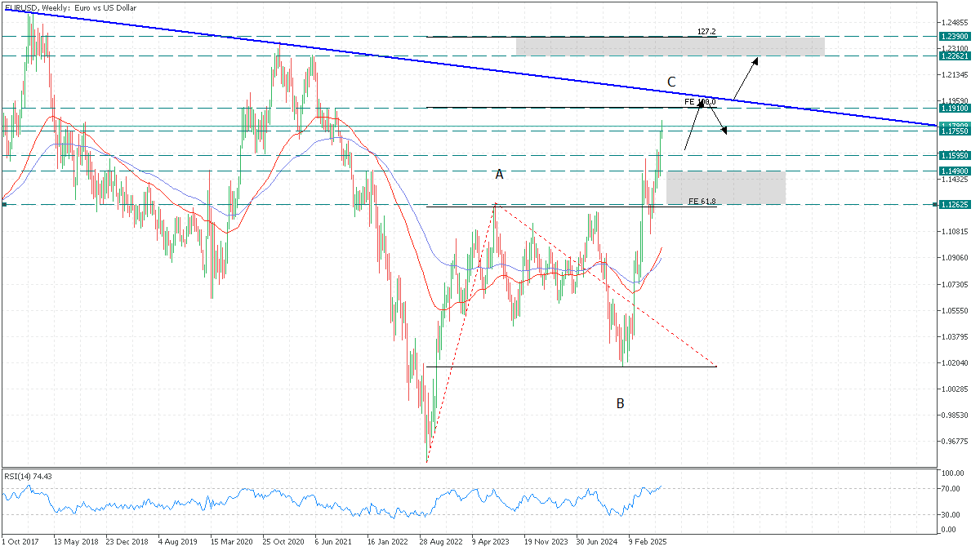The width and height of the screenshot is (980, 551).
Task: Click the 1.02040 price axis value
Action: (955, 362)
